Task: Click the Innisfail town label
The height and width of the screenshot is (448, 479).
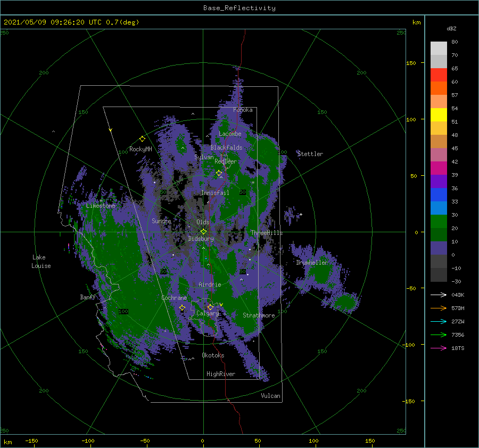Action: [215, 193]
